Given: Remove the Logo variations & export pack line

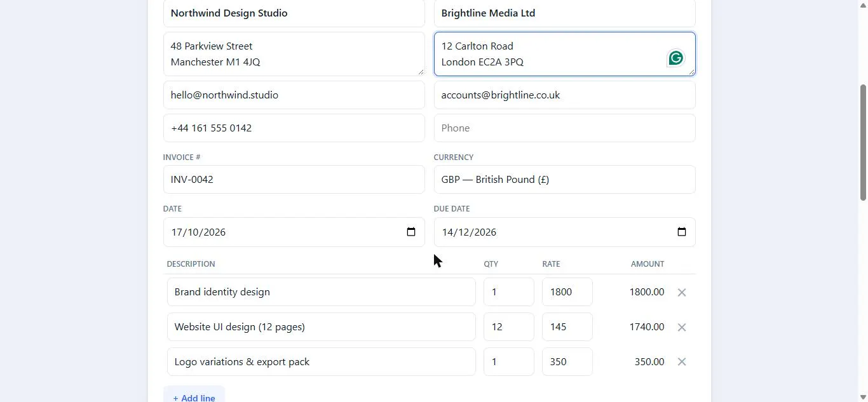Looking at the screenshot, I should (x=682, y=362).
